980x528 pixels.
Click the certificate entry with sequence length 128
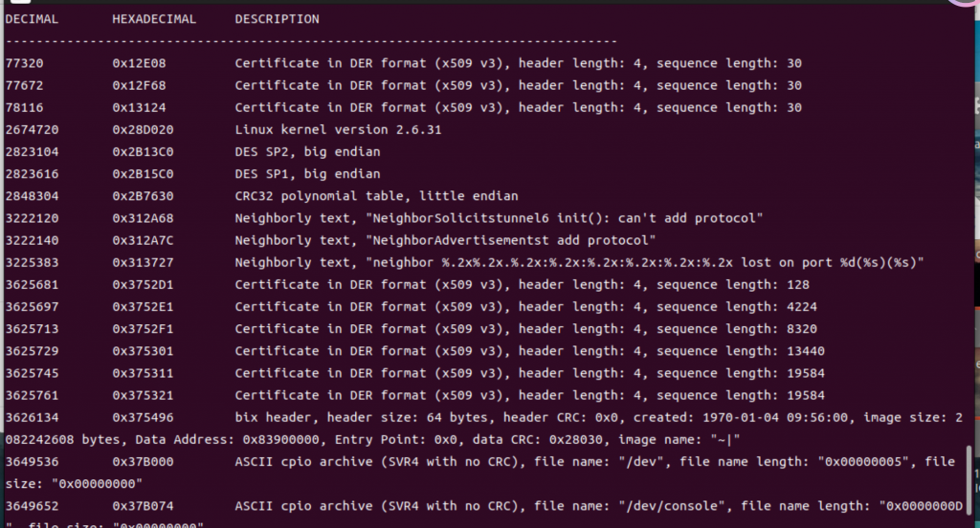click(522, 284)
